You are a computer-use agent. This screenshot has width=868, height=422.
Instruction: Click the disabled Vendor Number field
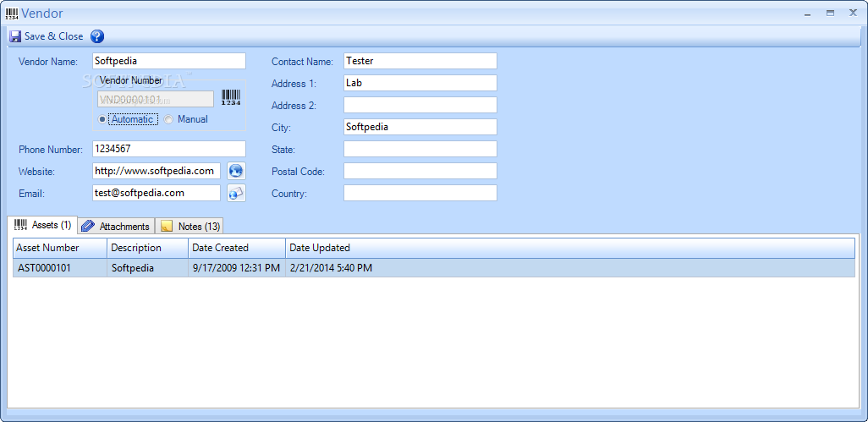click(156, 100)
